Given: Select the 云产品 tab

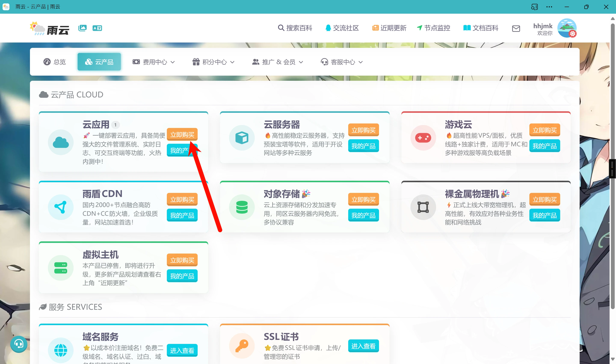Looking at the screenshot, I should (99, 62).
